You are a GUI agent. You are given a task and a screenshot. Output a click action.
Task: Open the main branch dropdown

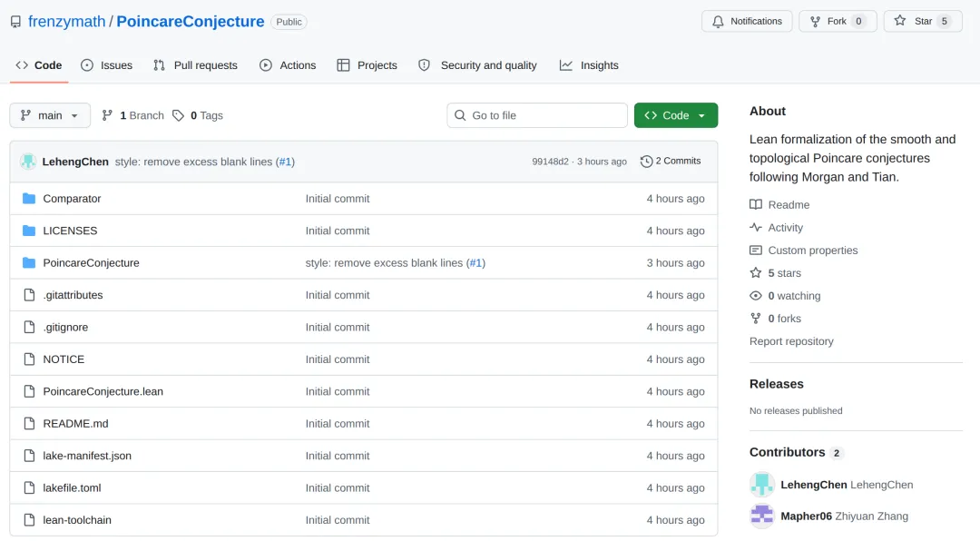pos(50,115)
